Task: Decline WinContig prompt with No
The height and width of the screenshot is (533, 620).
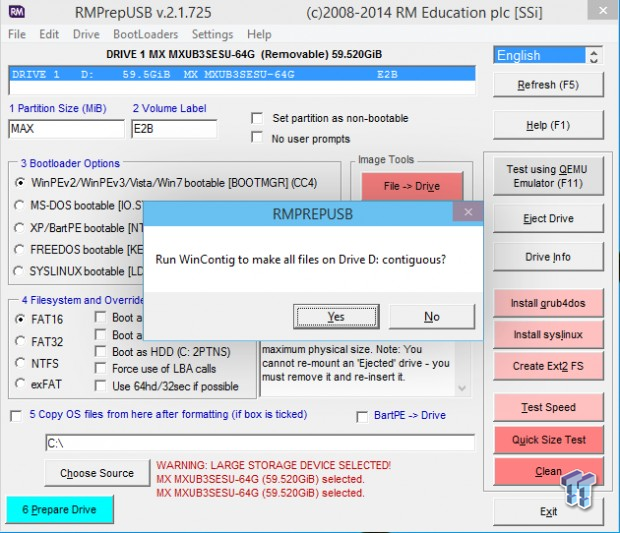Action: (432, 317)
